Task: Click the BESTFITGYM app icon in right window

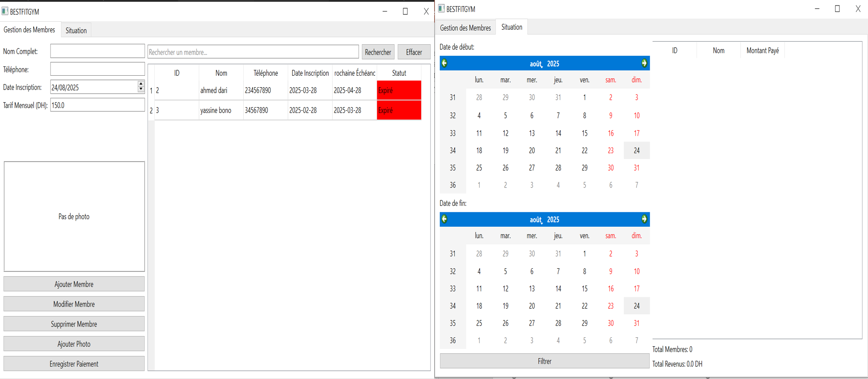Action: pyautogui.click(x=441, y=9)
